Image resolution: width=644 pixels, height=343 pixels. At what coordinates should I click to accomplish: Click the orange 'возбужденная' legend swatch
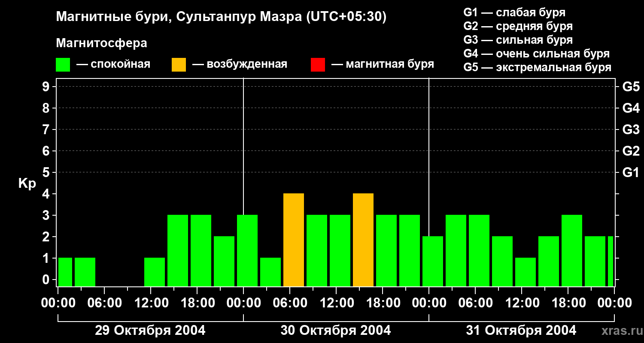click(179, 65)
